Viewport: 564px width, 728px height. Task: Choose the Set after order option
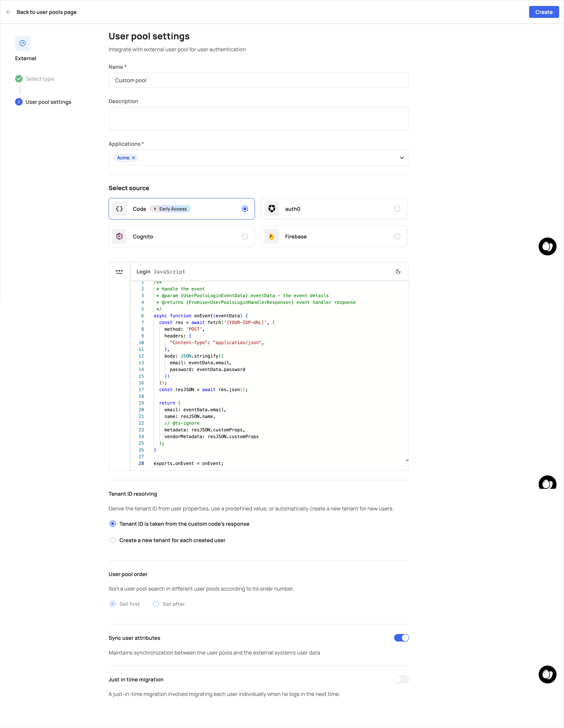156,604
